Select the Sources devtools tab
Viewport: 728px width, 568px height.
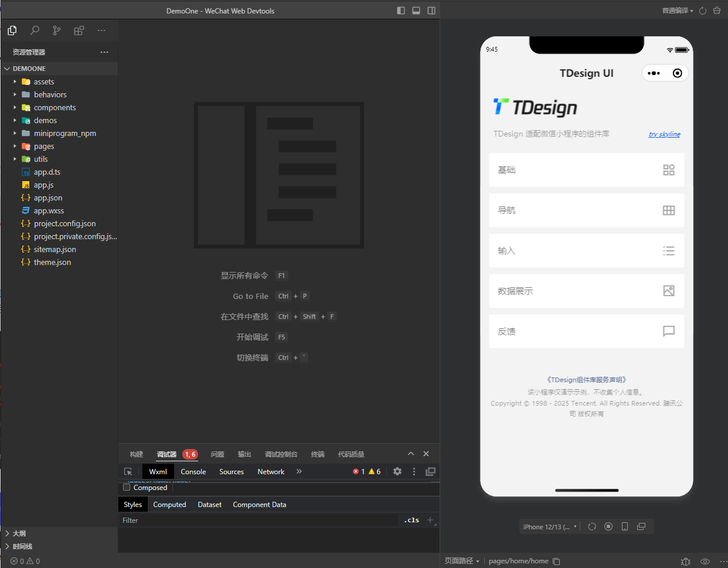[x=232, y=471]
